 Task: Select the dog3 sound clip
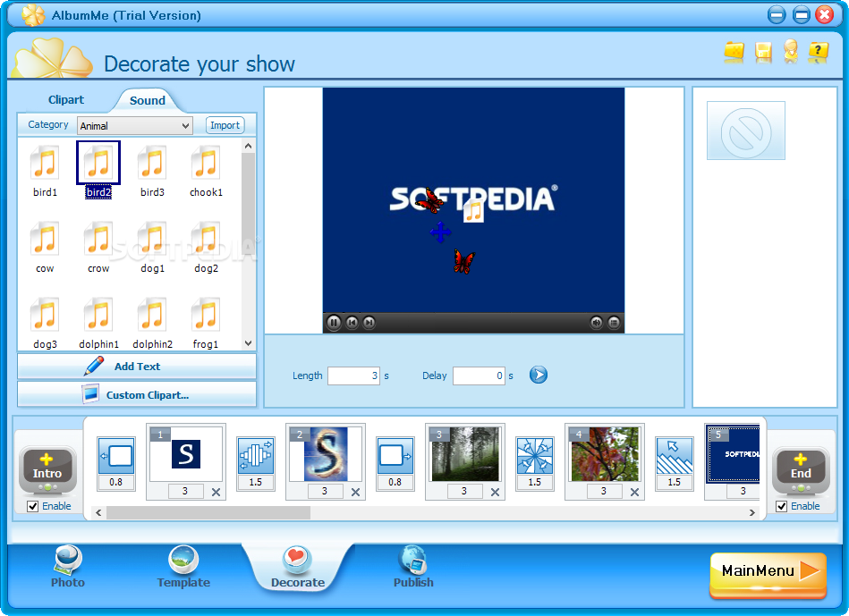coord(45,323)
